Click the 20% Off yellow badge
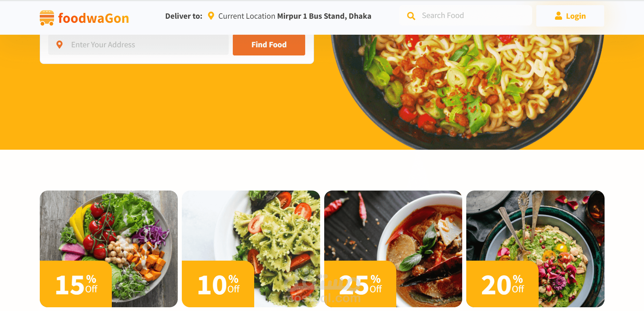This screenshot has height=311, width=644. 502,284
